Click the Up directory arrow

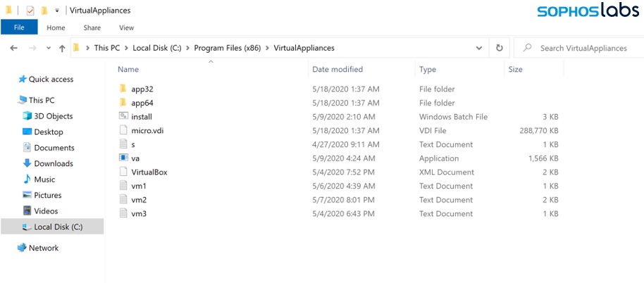(62, 48)
